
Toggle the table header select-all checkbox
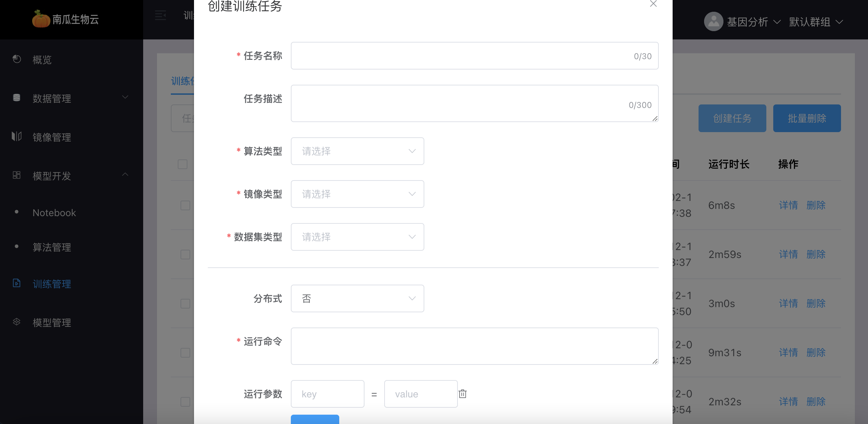coord(183,164)
